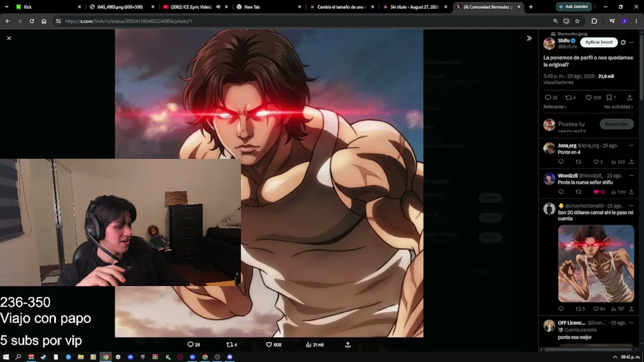Repost Woodzzil's comment

578,192
